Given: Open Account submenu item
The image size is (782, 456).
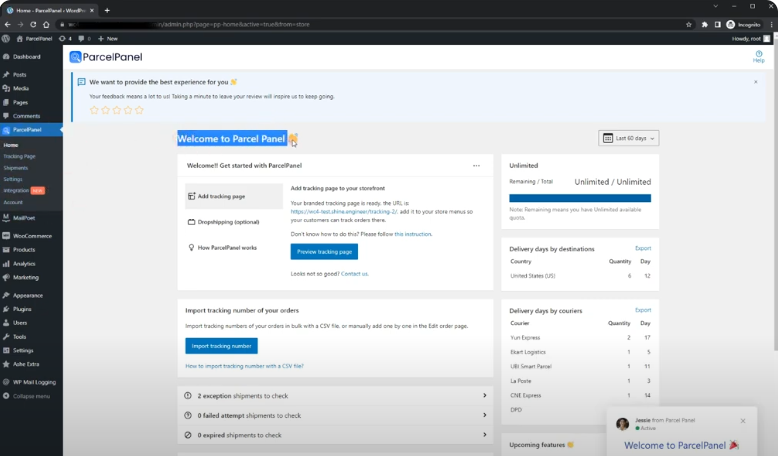Looking at the screenshot, I should click(x=13, y=202).
